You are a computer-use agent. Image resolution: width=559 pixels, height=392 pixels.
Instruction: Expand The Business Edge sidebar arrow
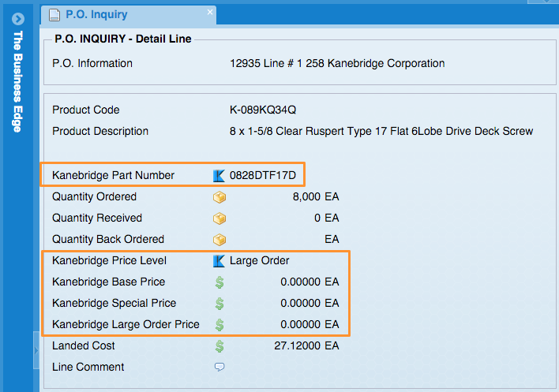pos(18,18)
